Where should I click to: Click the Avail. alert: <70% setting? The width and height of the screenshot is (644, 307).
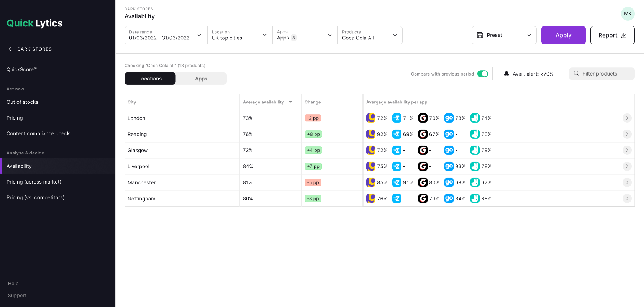point(529,74)
